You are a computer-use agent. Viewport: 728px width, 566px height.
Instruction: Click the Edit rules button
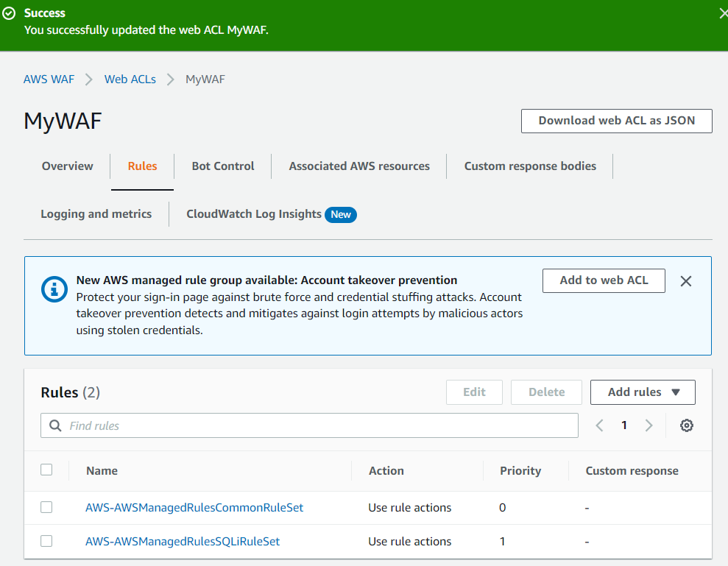click(474, 392)
